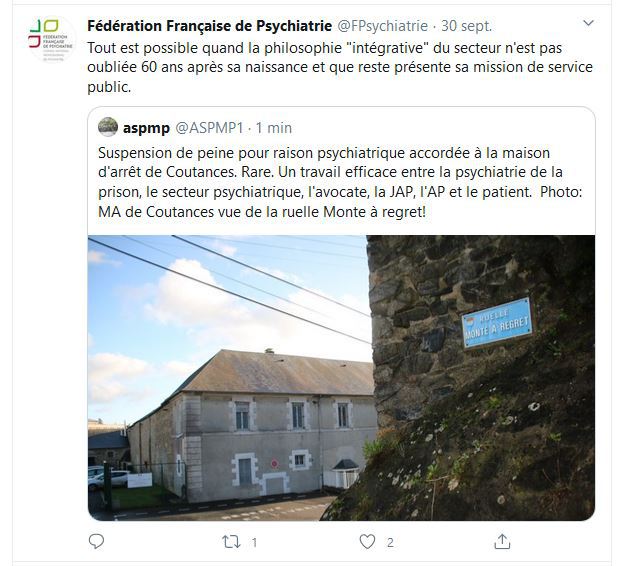Open the tweet's 30 sept. timestamp
This screenshot has width=624, height=566.
tap(466, 26)
